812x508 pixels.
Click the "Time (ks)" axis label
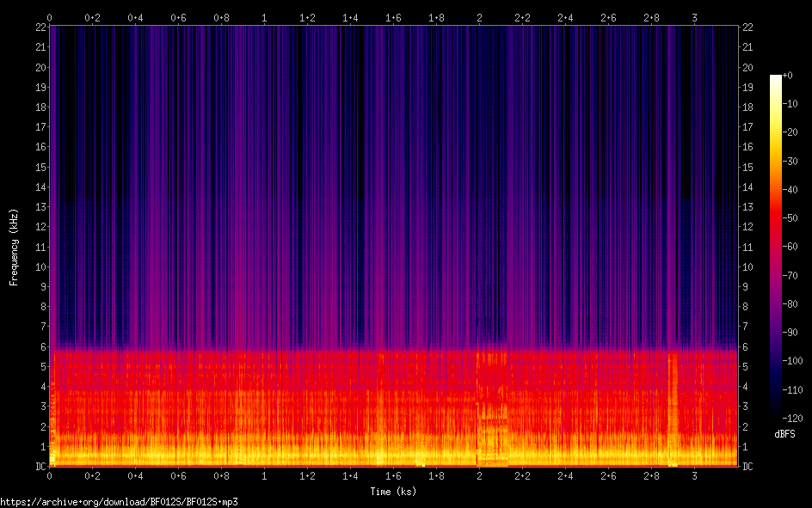pos(393,492)
